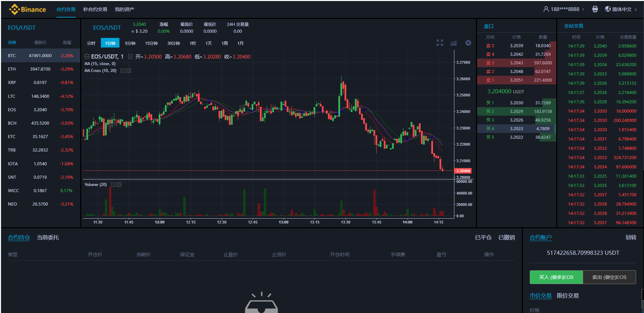The image size is (644, 313).
Task: Select the 1月 interval
Action: click(x=240, y=43)
